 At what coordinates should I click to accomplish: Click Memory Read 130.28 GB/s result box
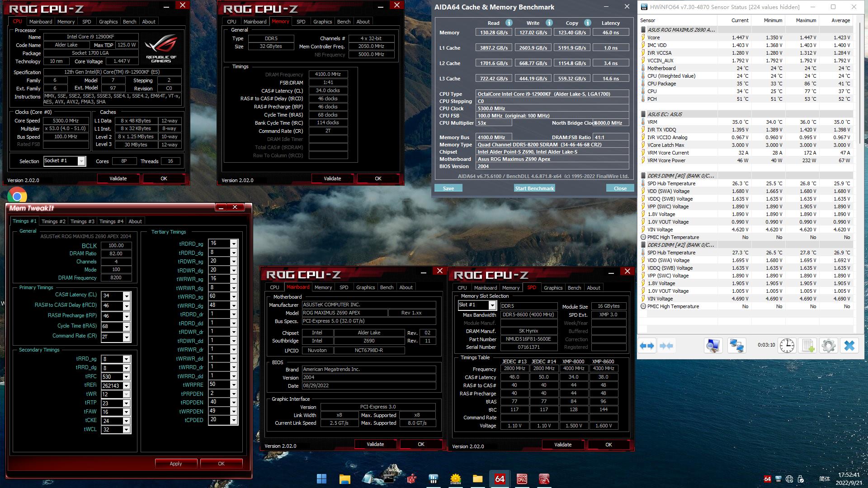[494, 33]
